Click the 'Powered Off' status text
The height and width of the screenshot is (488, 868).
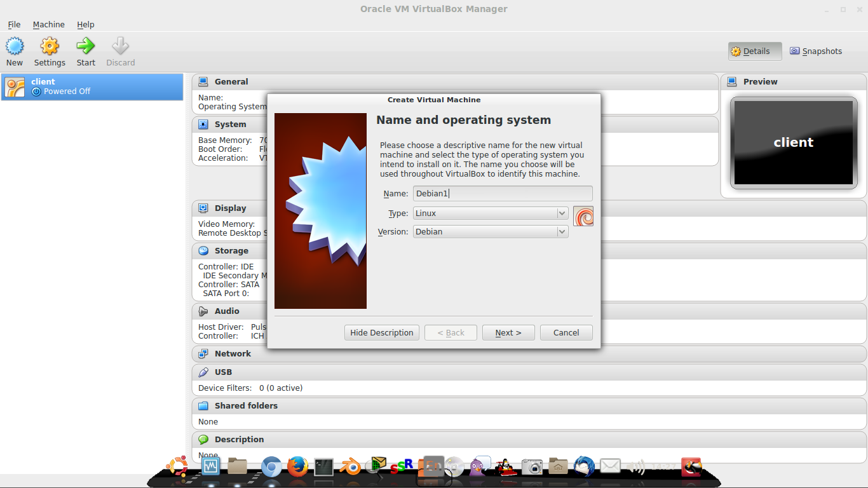pos(67,91)
